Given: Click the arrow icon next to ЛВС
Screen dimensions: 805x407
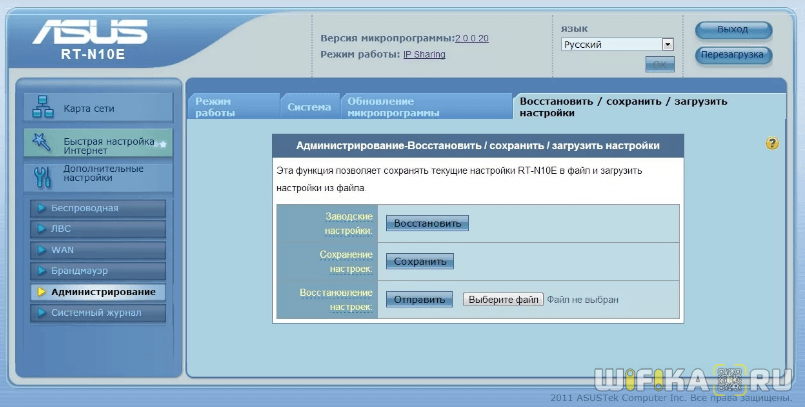Looking at the screenshot, I should tap(42, 229).
